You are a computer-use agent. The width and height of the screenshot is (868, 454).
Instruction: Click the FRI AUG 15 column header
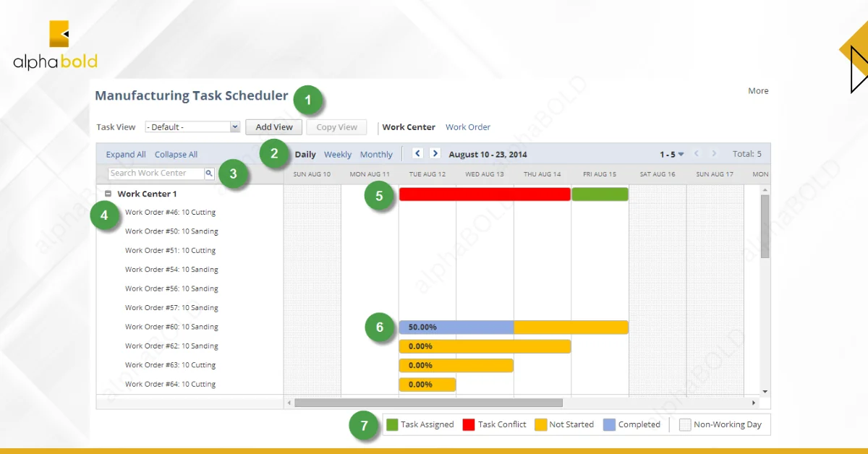pyautogui.click(x=600, y=174)
